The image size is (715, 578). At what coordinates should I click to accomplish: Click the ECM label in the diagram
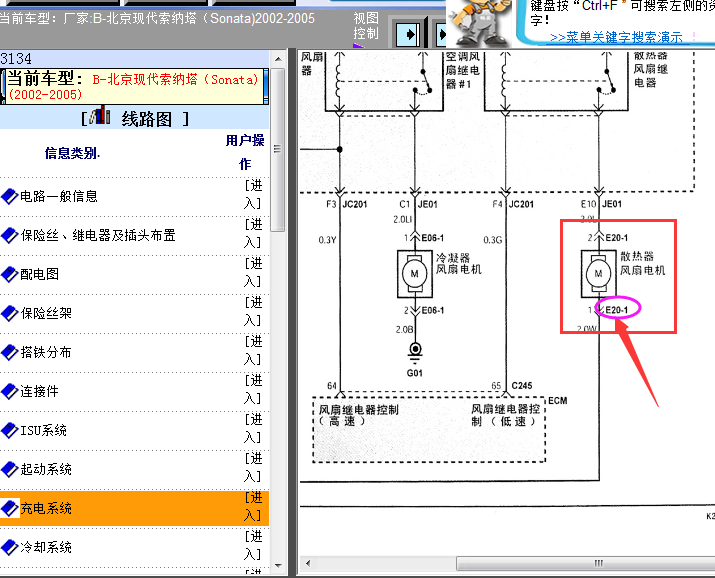tap(558, 401)
